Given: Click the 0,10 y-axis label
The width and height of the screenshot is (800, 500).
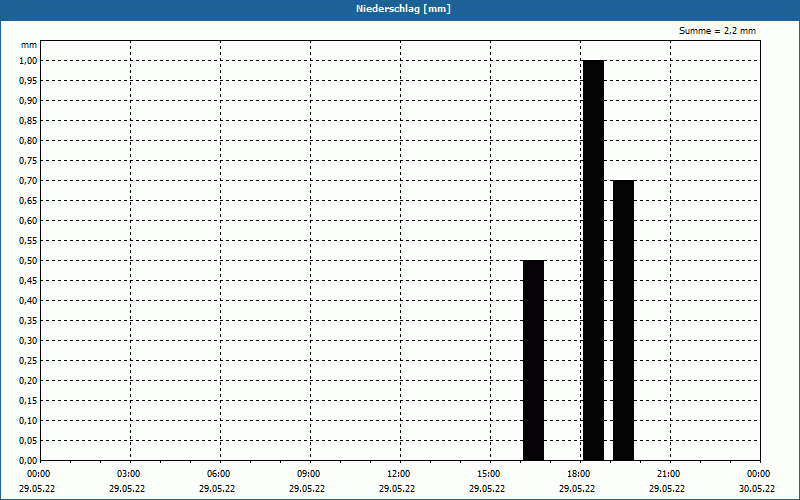Looking at the screenshot, I should tap(28, 421).
